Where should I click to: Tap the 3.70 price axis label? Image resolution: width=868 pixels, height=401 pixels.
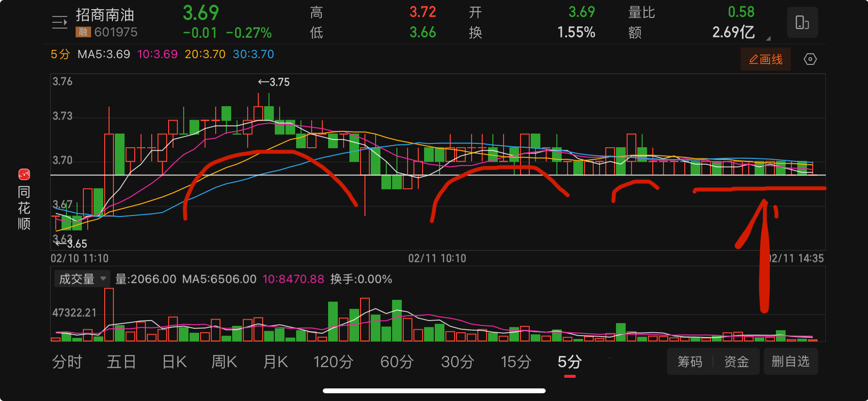point(63,160)
